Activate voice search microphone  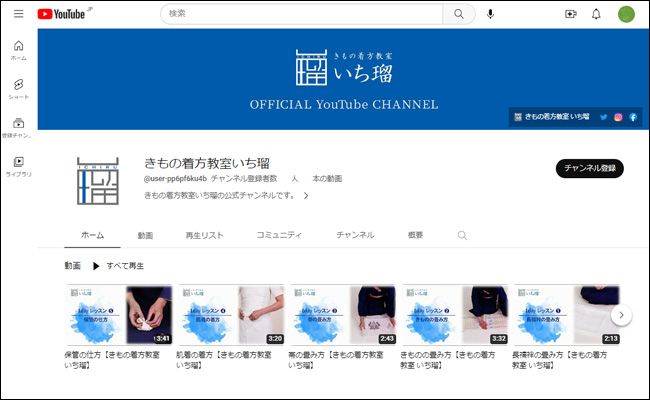coord(490,14)
